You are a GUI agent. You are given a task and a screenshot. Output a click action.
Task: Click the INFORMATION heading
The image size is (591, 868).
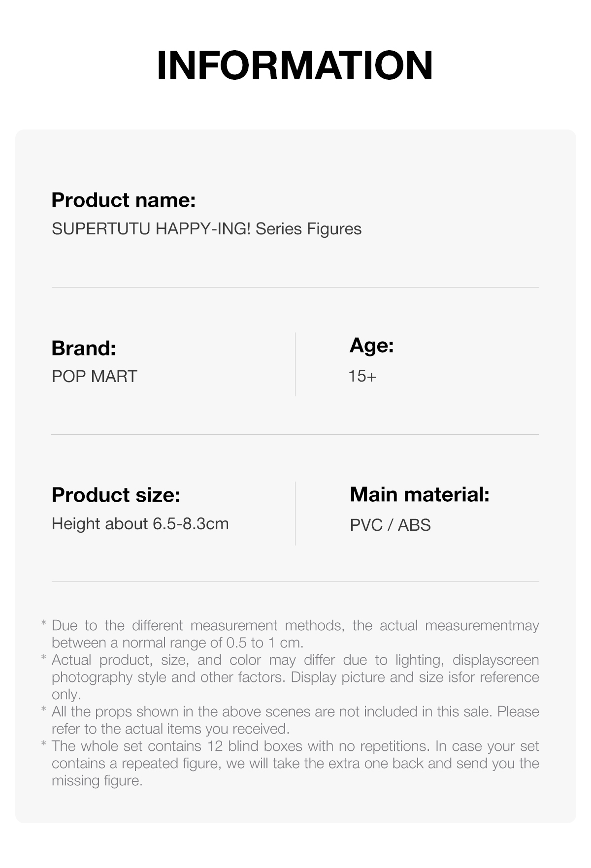[x=295, y=65]
